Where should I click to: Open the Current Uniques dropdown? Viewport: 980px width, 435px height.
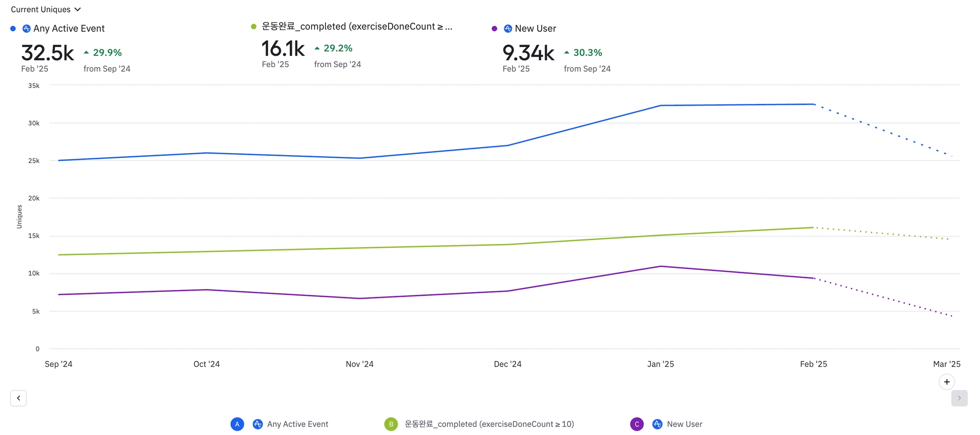pyautogui.click(x=46, y=10)
